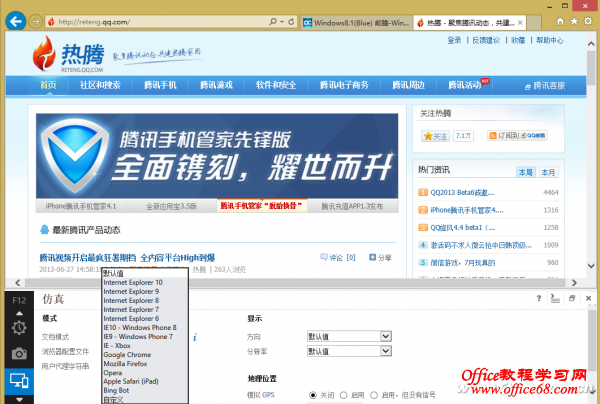This screenshot has height=404, width=600.
Task: Expand the 分辨率 resolution dropdown
Action: [x=386, y=351]
